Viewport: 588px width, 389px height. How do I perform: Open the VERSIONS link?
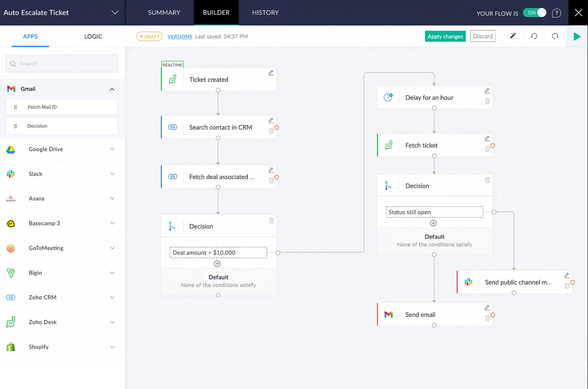coord(180,36)
